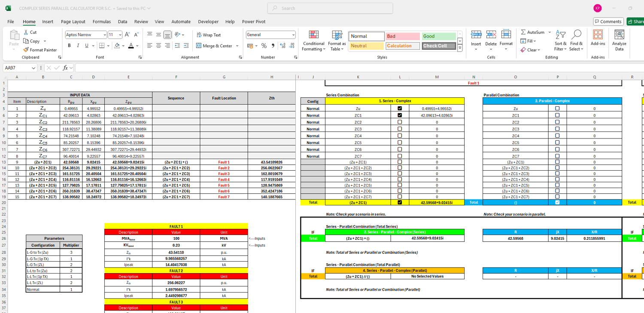This screenshot has height=313, width=644.
Task: Uncheck the Zu series checkbox
Action: pos(400,108)
